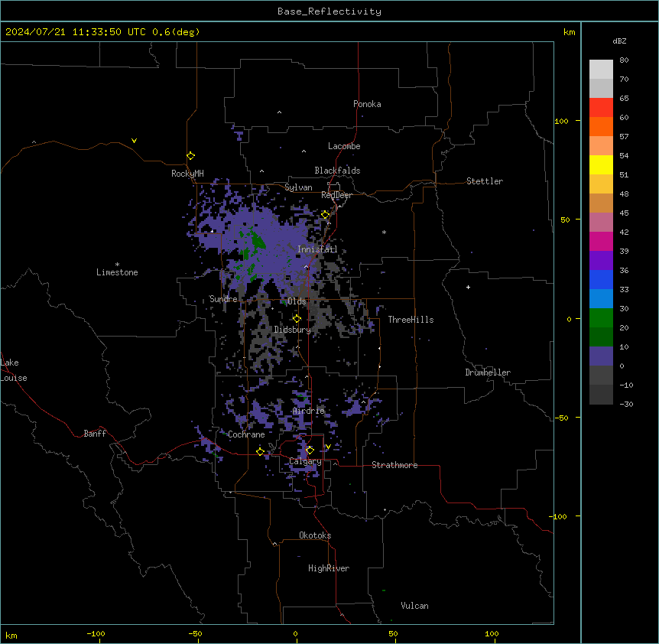Click the yellow diamond marker southeast of RedDeer
The width and height of the screenshot is (659, 644).
(326, 215)
